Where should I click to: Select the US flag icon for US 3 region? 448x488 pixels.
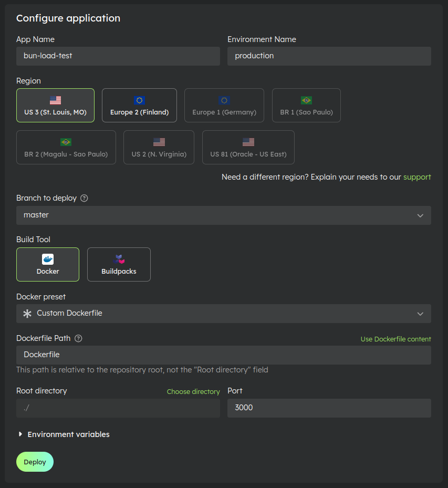coord(55,100)
